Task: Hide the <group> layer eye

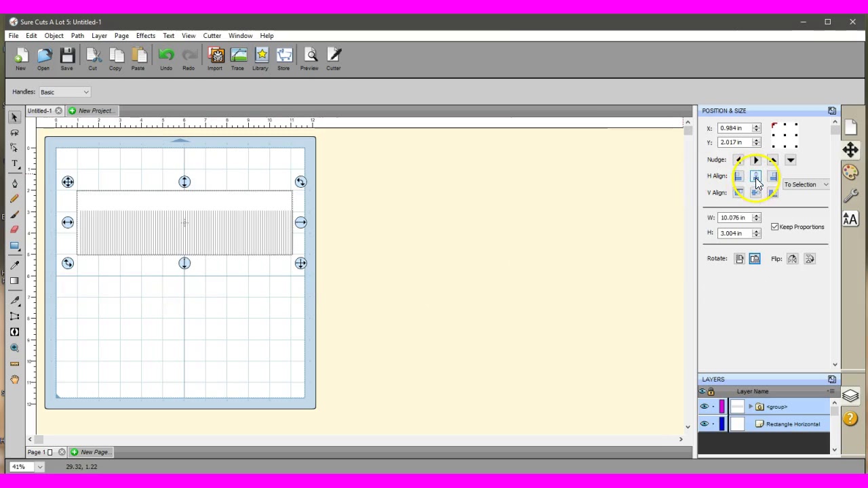Action: pyautogui.click(x=704, y=407)
